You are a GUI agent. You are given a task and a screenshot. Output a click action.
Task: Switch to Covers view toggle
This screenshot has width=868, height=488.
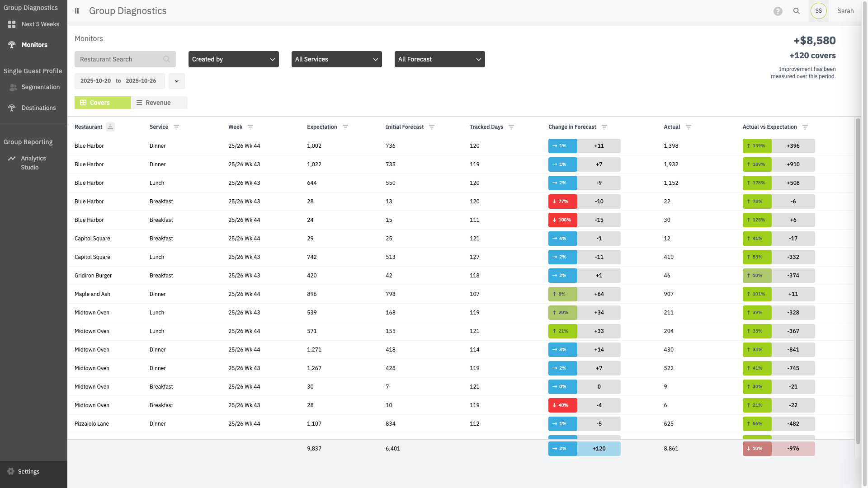pos(103,103)
